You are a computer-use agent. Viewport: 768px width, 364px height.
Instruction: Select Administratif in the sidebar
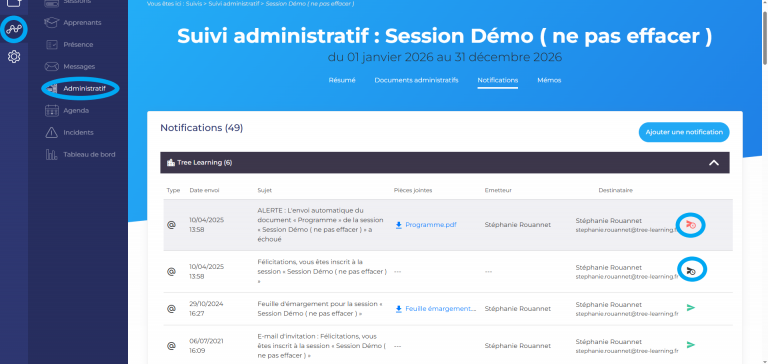point(84,89)
